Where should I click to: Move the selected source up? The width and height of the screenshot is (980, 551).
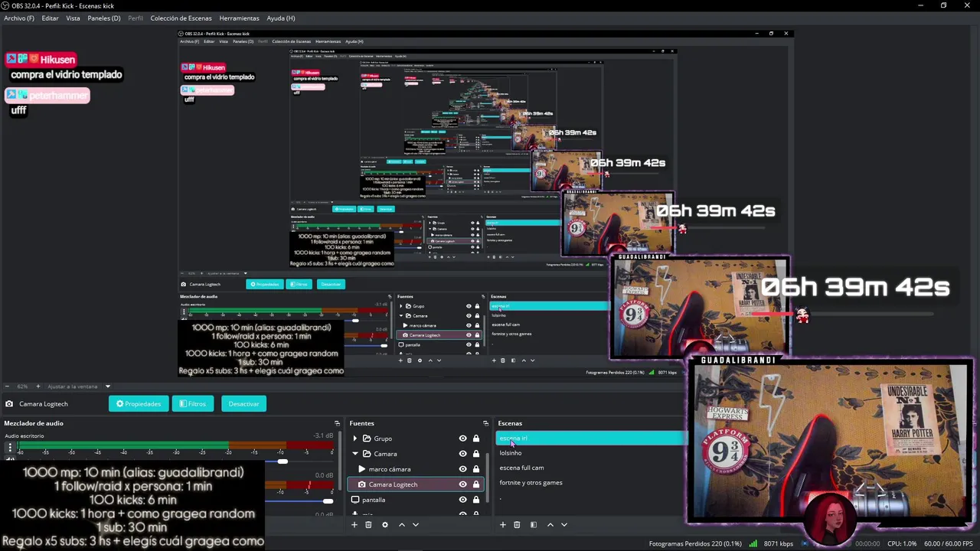coord(402,525)
